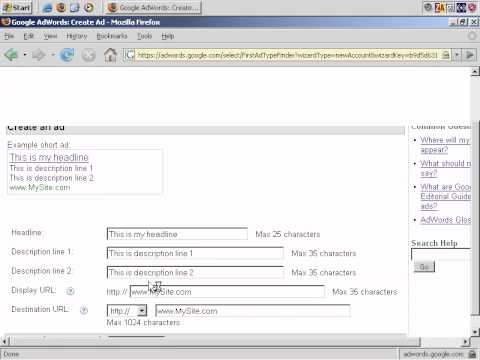The width and height of the screenshot is (480, 360).
Task: Open the Tools menu
Action: click(x=145, y=36)
